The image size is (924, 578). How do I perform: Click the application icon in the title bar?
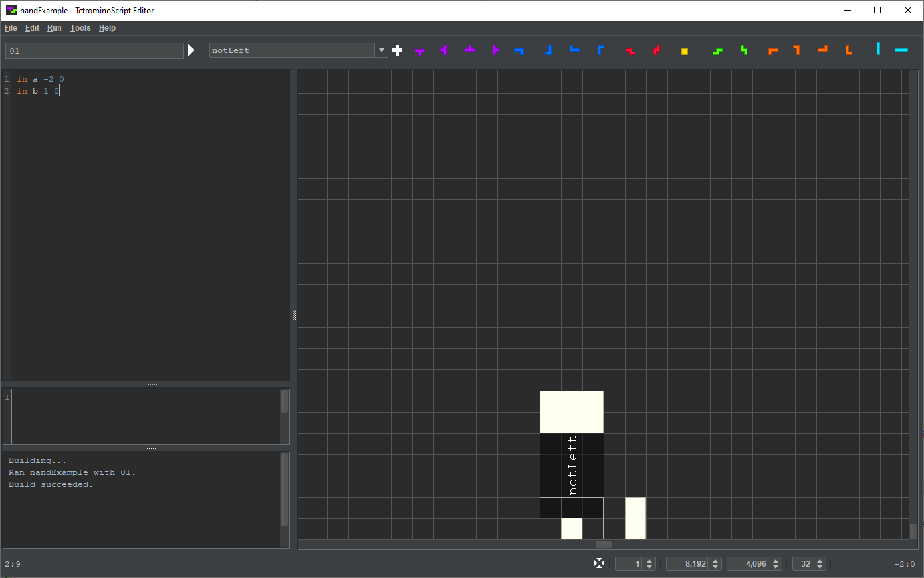click(x=11, y=10)
